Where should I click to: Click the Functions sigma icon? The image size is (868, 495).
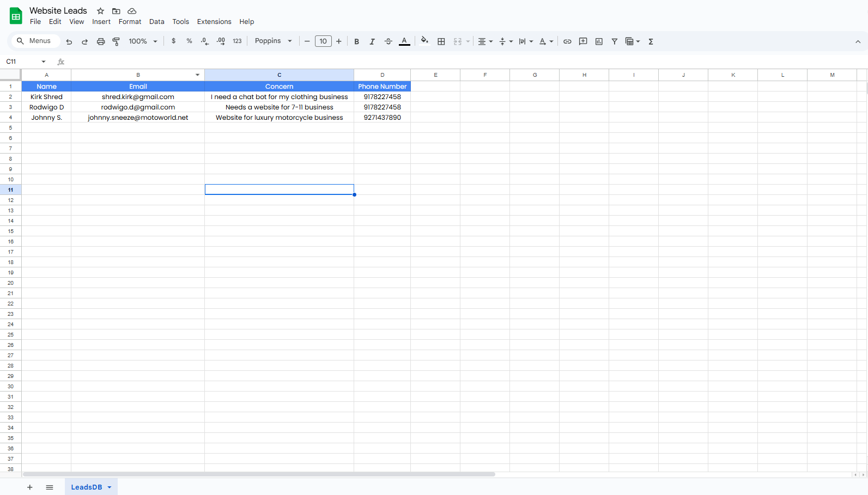651,41
